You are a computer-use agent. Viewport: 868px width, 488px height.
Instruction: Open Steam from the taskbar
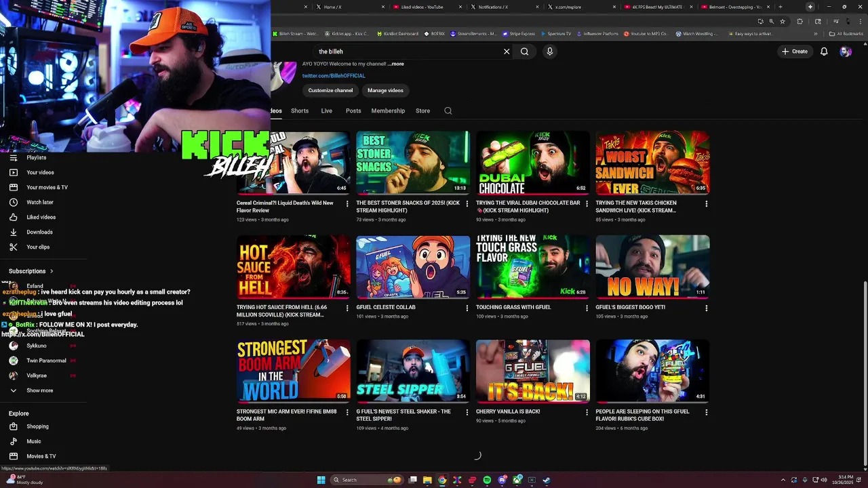547,480
